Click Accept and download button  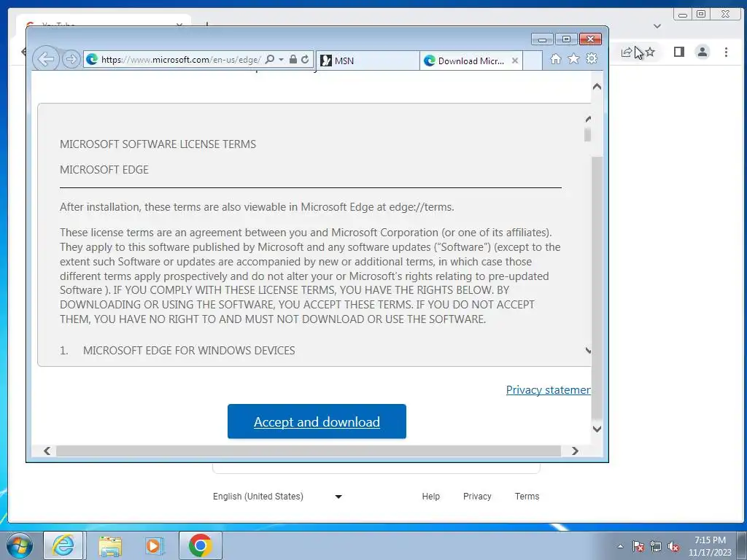(317, 421)
